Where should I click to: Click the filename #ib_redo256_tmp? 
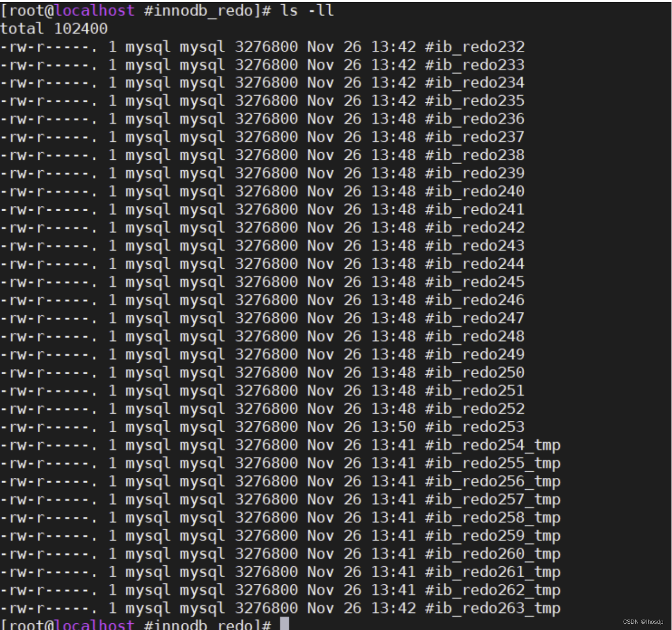point(493,482)
